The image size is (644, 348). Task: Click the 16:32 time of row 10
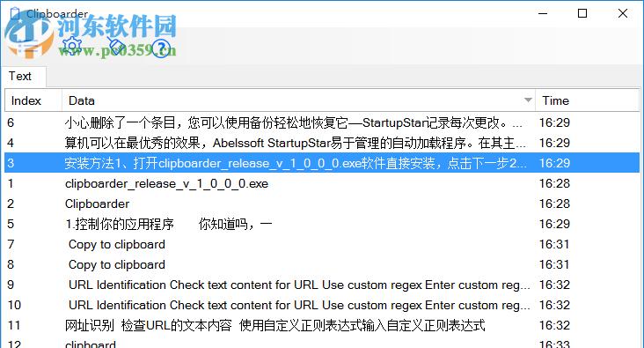554,305
